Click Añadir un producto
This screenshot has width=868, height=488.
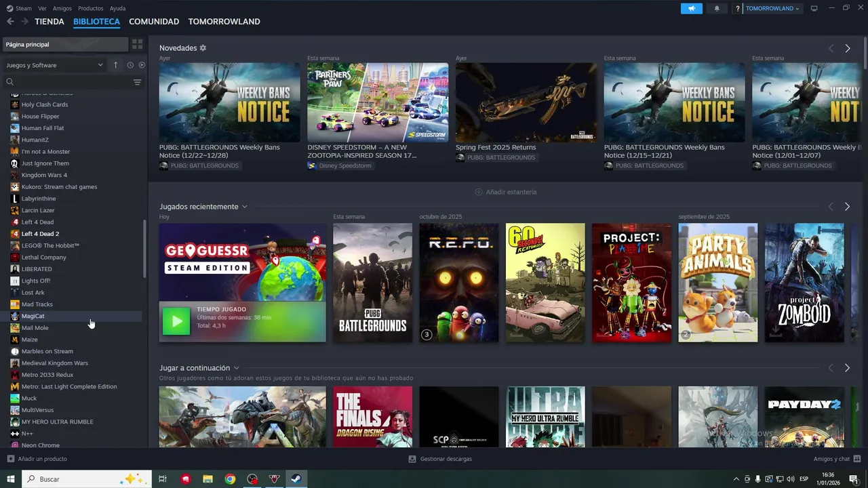pos(37,459)
